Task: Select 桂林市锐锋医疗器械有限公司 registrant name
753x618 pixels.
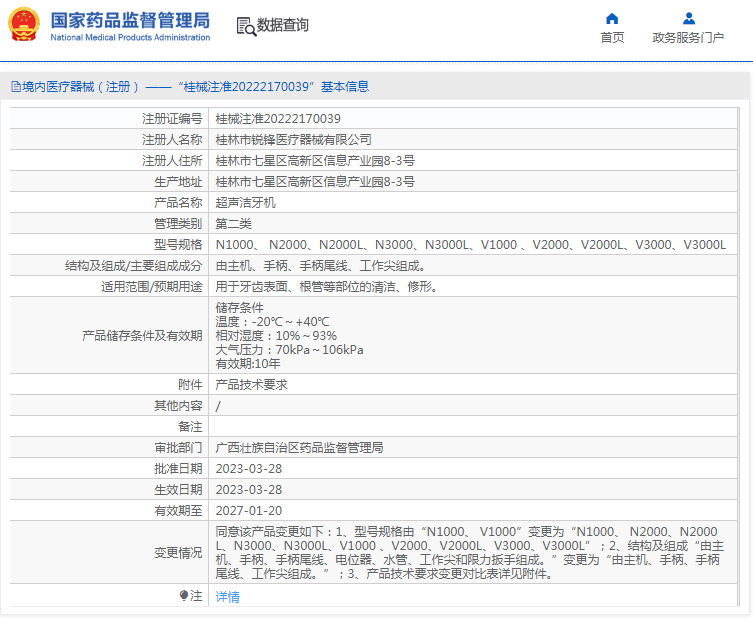Action: coord(293,140)
